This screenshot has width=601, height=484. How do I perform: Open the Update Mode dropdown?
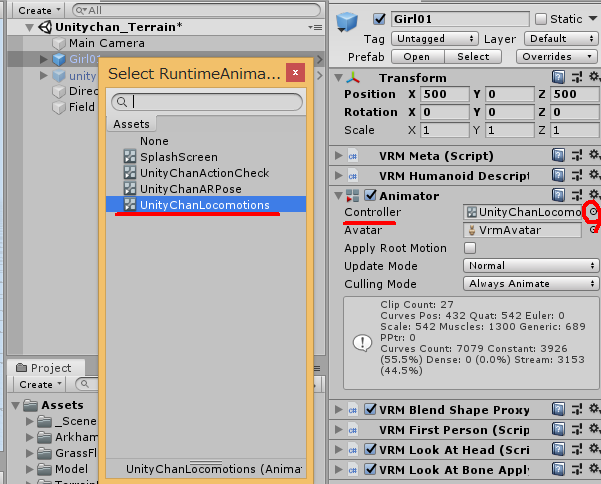(531, 266)
